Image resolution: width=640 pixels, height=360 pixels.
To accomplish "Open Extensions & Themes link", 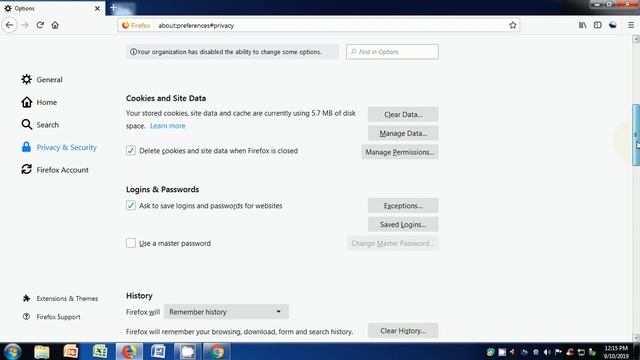I will pos(60,298).
